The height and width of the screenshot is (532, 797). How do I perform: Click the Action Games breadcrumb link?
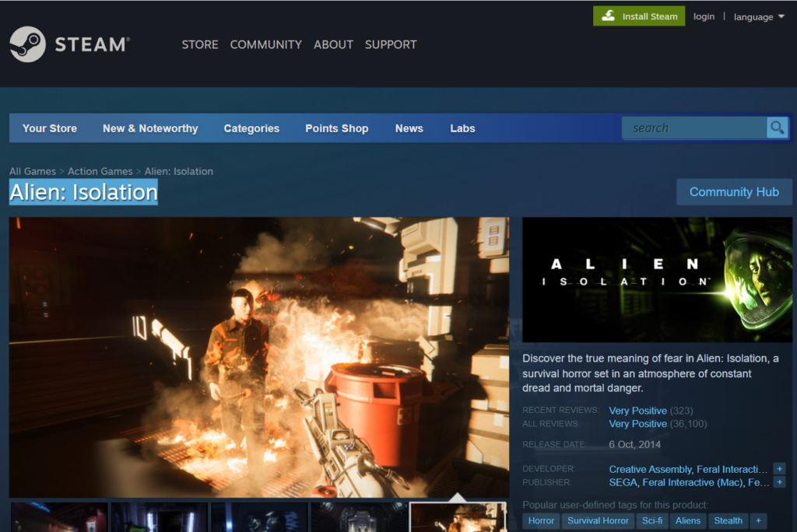100,171
